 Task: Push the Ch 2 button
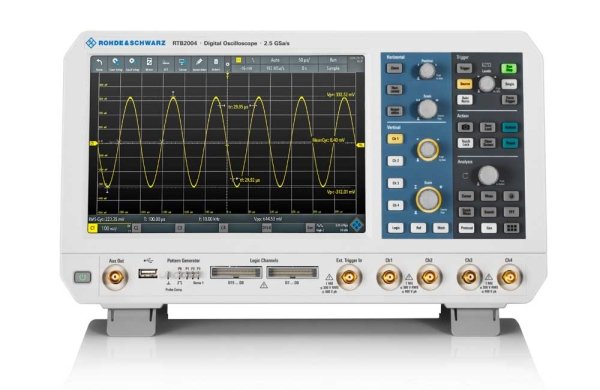[x=395, y=161]
